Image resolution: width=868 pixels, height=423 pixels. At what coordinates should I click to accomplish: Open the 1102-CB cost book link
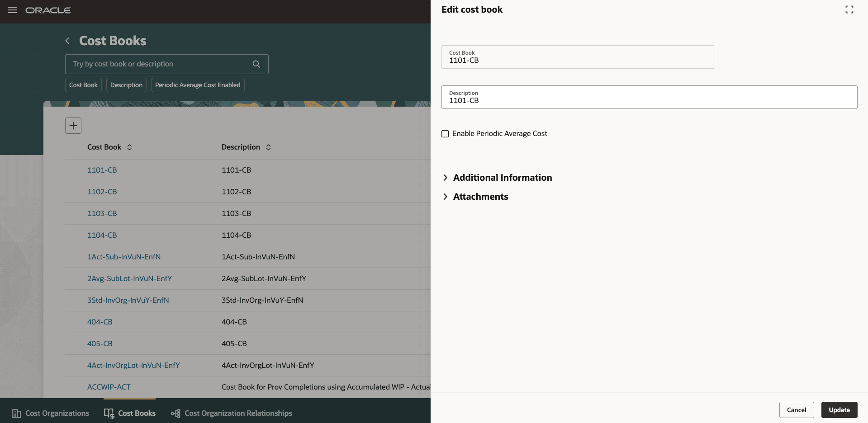coord(102,192)
